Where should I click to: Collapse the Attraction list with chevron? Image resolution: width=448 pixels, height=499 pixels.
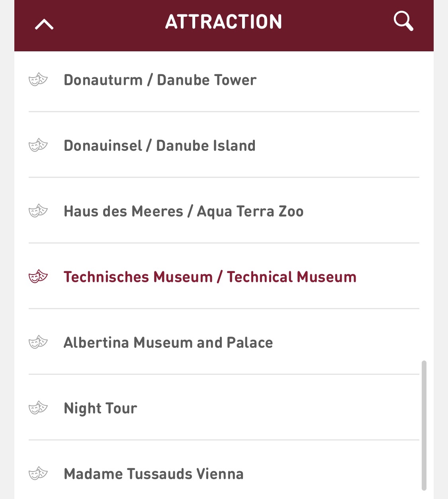point(44,25)
